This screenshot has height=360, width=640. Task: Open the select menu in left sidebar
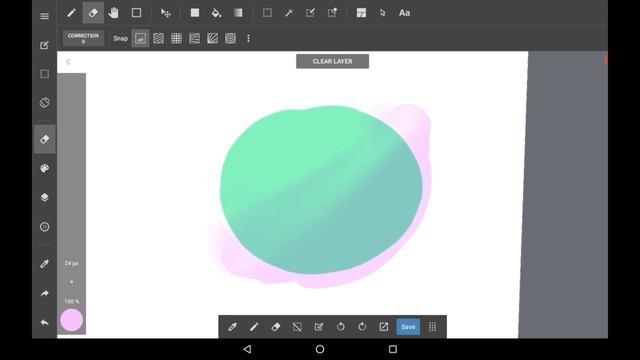pos(44,74)
